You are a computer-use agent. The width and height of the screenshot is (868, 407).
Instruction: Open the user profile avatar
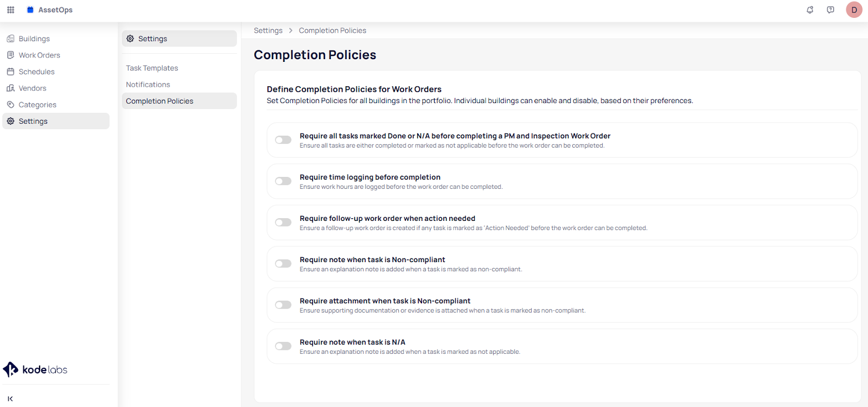click(x=854, y=10)
